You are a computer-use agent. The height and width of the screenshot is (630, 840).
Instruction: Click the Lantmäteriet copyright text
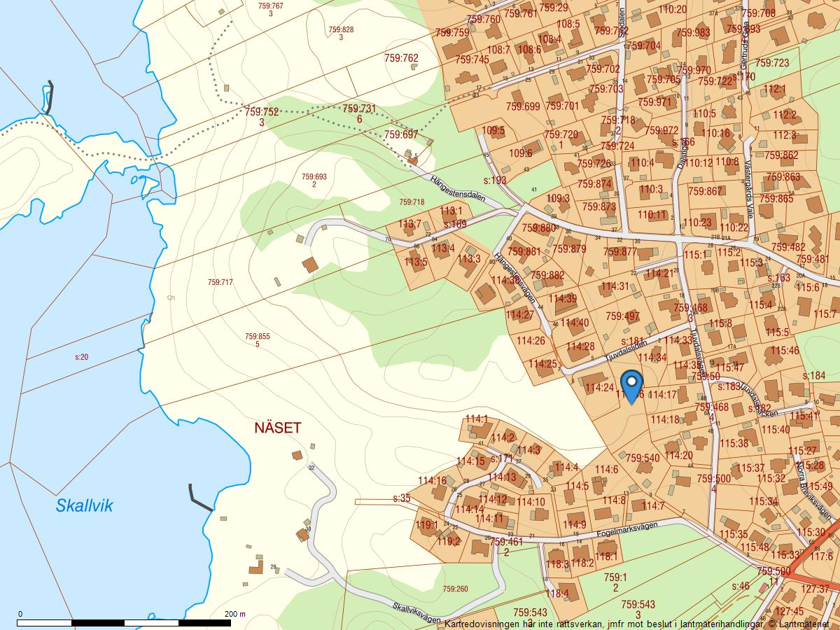[x=798, y=623]
